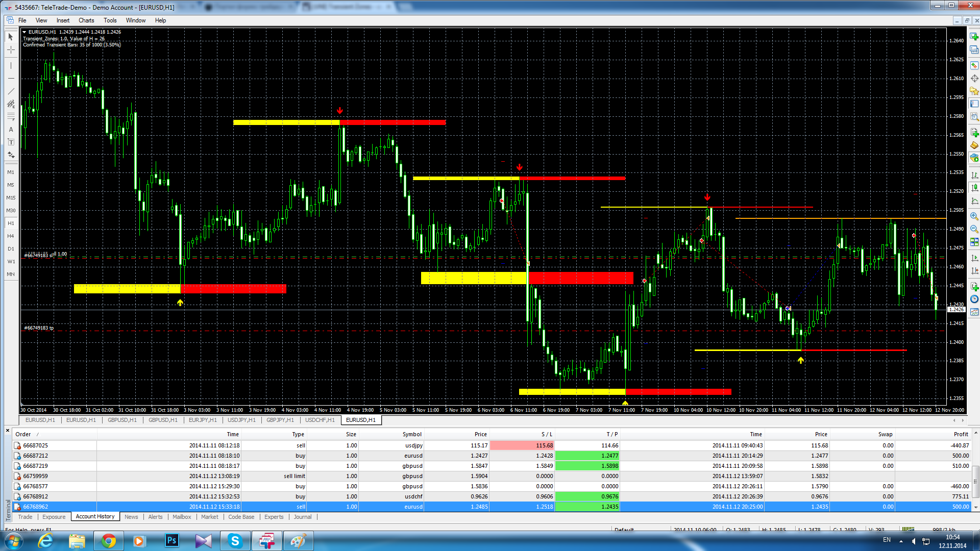Image resolution: width=980 pixels, height=551 pixels.
Task: Switch chart to Line Chart mode
Action: click(974, 201)
